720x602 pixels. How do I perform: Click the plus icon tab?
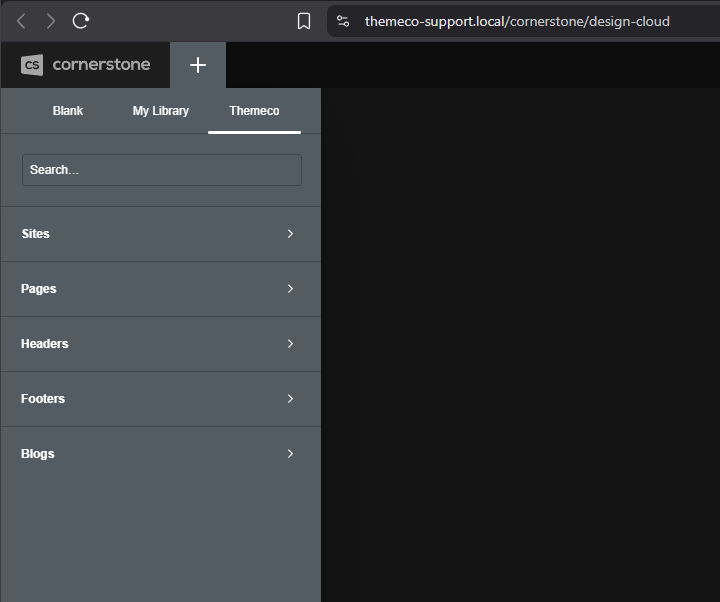pos(198,65)
